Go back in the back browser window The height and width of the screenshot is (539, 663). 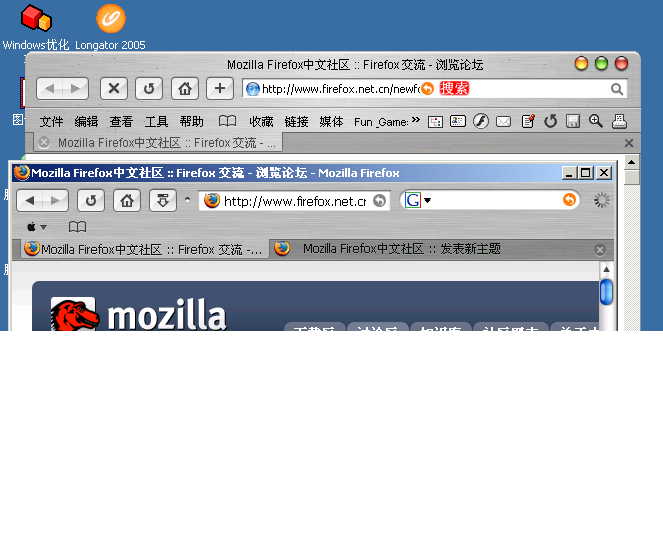pyautogui.click(x=49, y=89)
